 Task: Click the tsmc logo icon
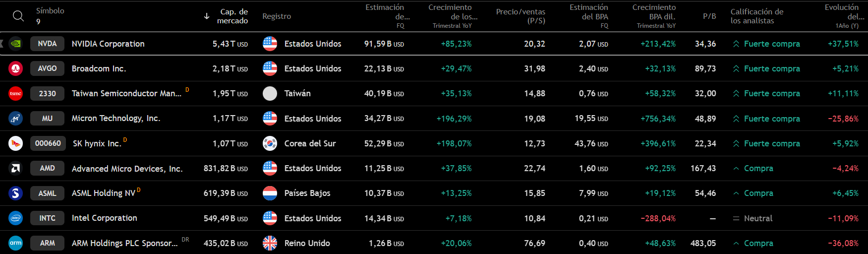16,93
